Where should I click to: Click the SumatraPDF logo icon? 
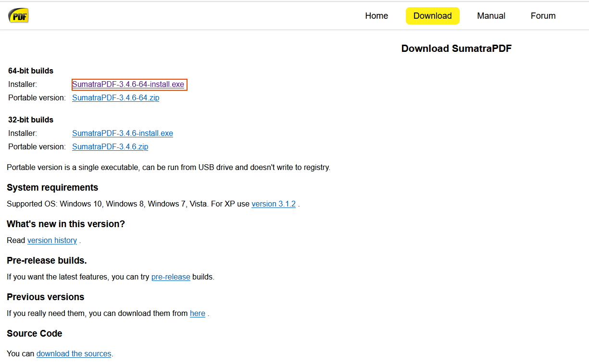(18, 16)
